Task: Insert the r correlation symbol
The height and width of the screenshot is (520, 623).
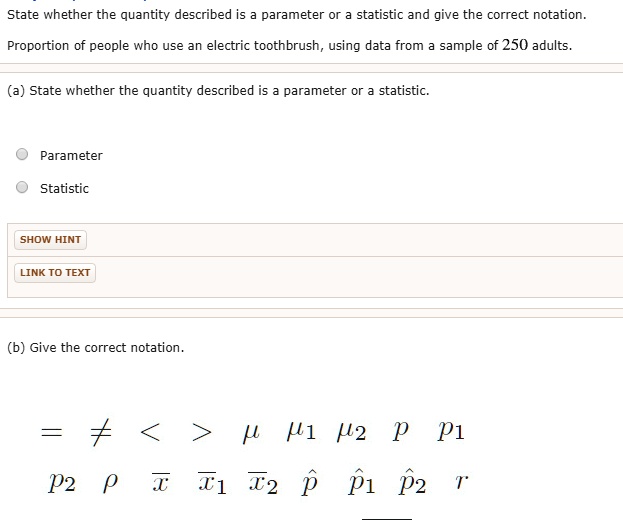Action: [x=458, y=484]
